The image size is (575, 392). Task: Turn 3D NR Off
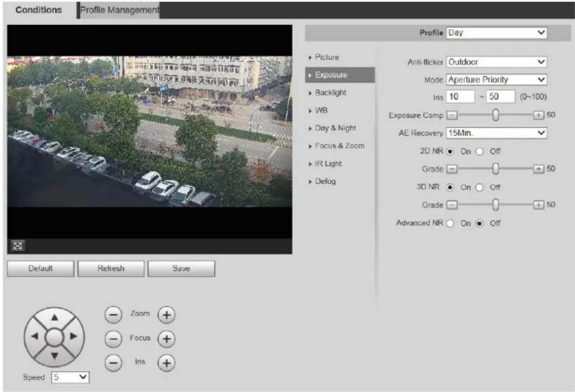click(x=479, y=187)
